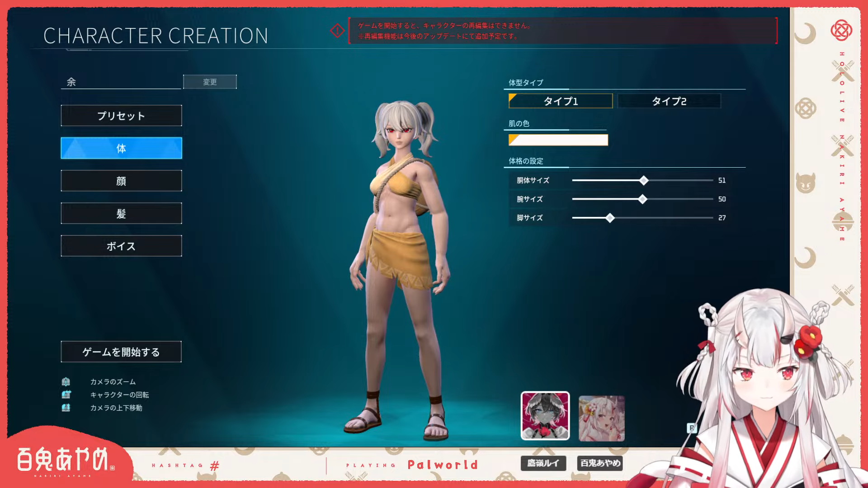Switch to the ボイス voice section
Screen dimensions: 868x488
(x=121, y=246)
